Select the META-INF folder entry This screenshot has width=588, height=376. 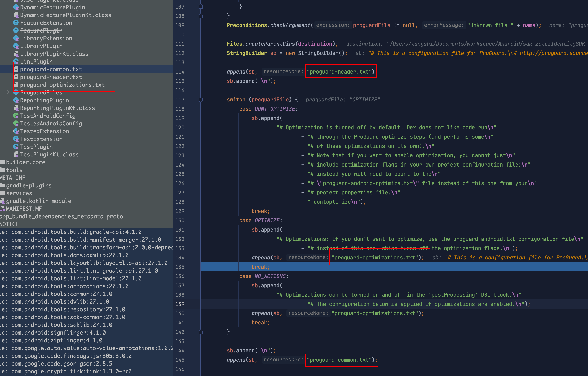12,178
